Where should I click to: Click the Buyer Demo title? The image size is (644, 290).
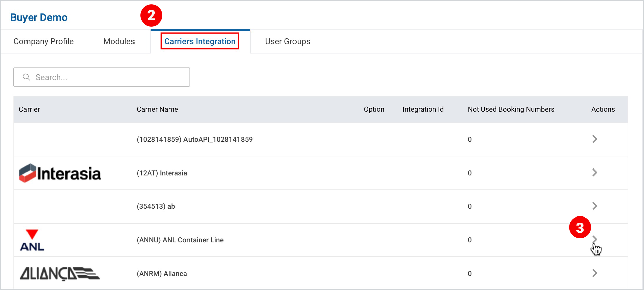click(x=39, y=17)
